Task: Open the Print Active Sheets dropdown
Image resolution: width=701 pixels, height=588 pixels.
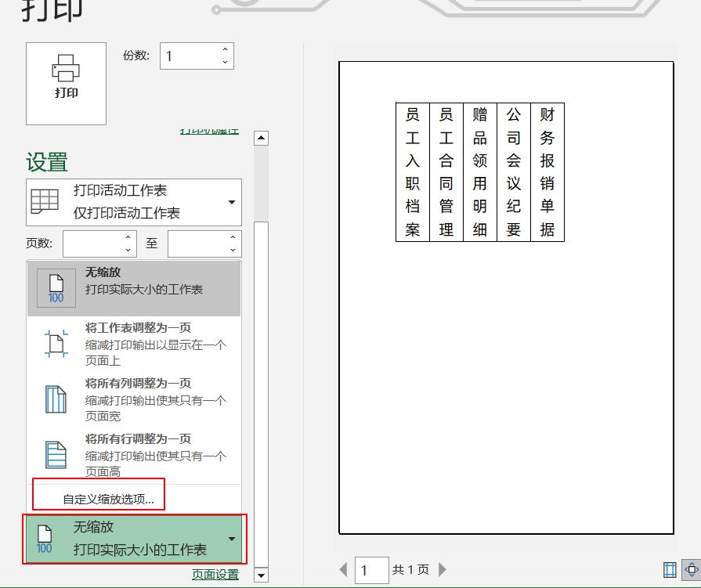Action: click(x=134, y=203)
